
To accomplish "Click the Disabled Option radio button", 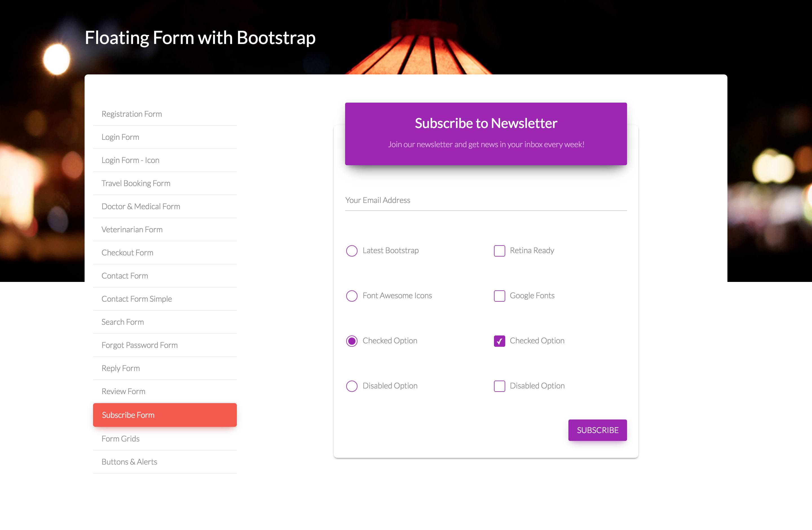I will (352, 386).
